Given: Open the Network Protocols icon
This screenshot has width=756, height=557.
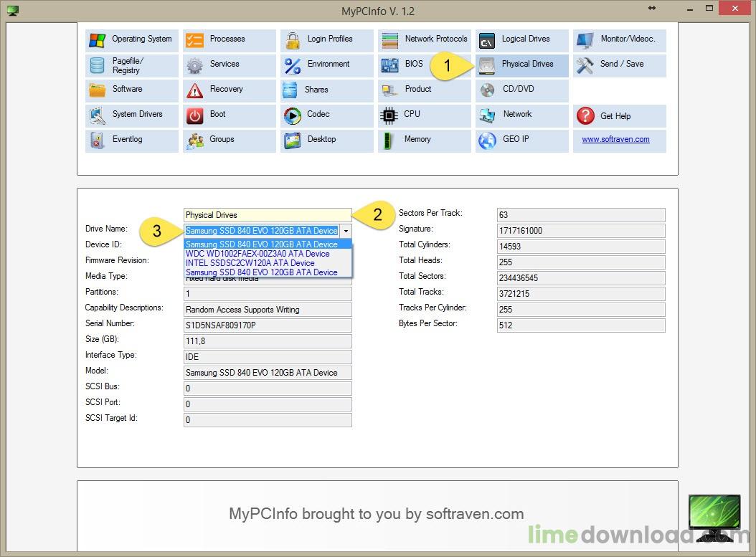Looking at the screenshot, I should pyautogui.click(x=389, y=40).
